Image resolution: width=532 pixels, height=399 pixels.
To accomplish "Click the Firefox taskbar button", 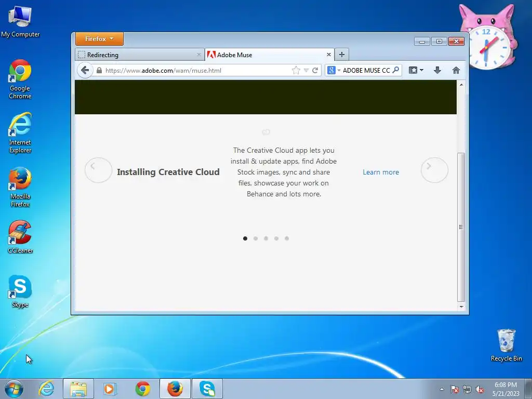I will (x=175, y=389).
